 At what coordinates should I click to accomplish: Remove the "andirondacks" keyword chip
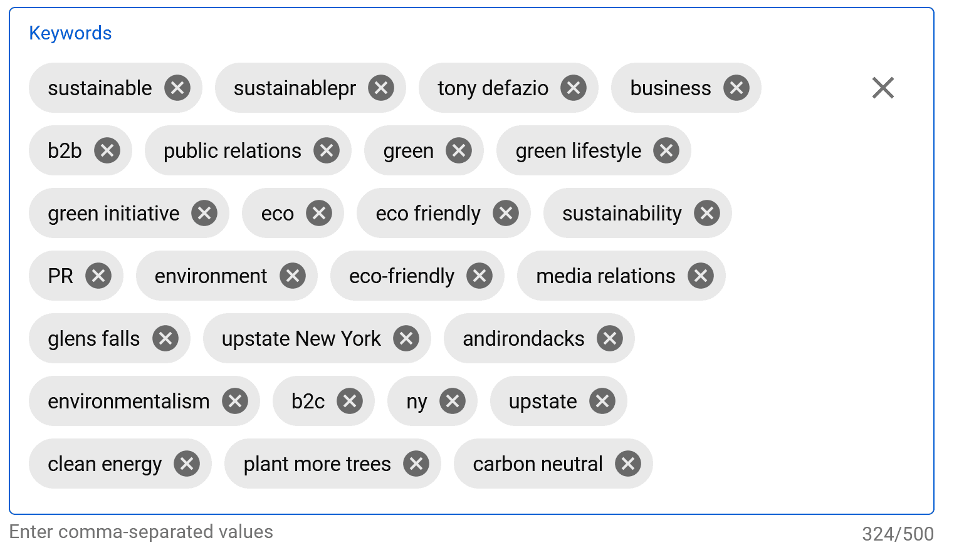pos(609,338)
